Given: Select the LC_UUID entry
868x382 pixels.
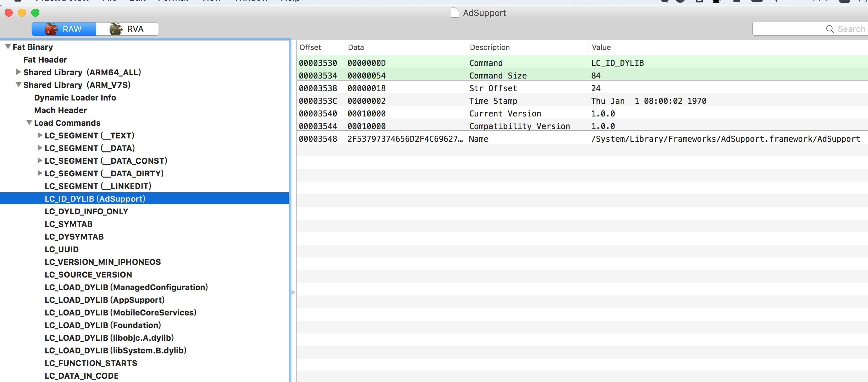Looking at the screenshot, I should click(x=62, y=249).
